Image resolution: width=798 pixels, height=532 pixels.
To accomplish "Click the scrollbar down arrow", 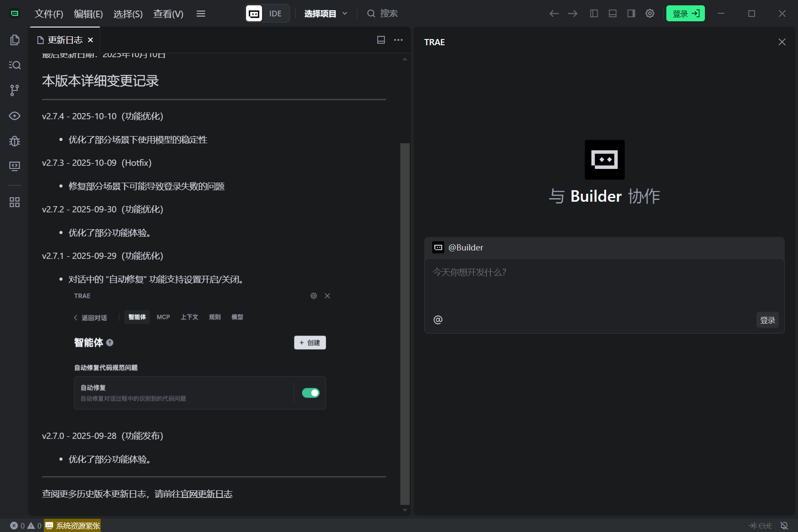I will [x=405, y=510].
